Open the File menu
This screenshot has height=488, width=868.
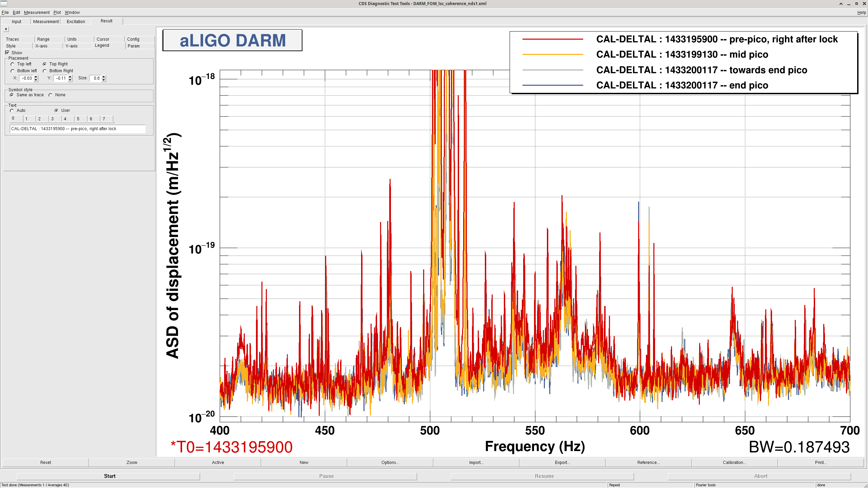pos(5,13)
